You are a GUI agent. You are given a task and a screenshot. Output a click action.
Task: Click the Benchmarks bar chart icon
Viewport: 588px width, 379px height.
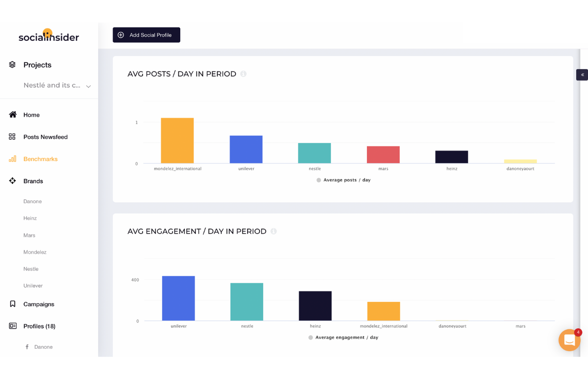click(13, 159)
